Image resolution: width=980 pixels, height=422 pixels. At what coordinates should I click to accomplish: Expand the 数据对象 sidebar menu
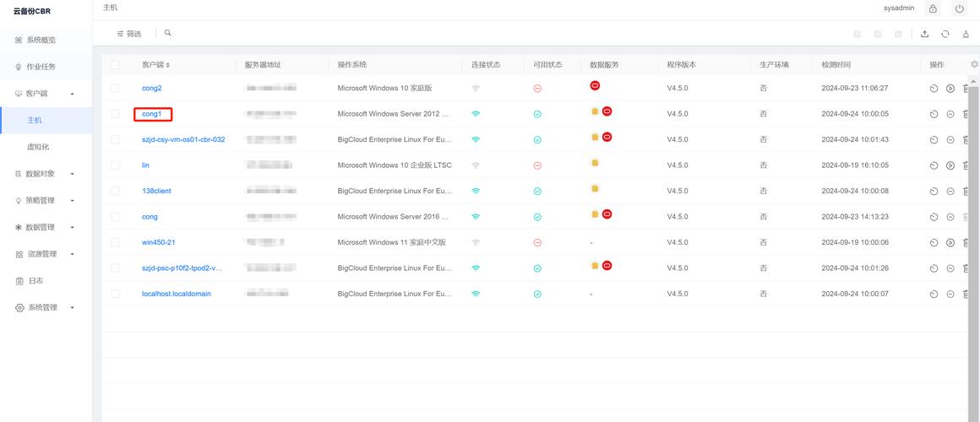[x=72, y=174]
